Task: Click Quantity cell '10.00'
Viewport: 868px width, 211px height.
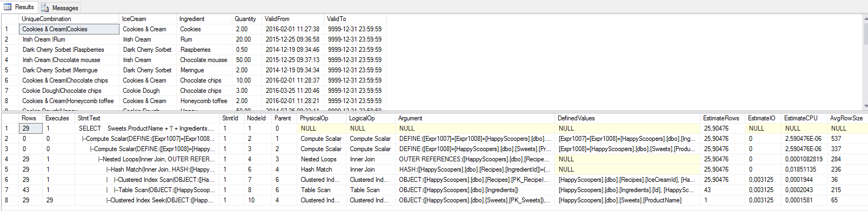Action: pyautogui.click(x=248, y=80)
